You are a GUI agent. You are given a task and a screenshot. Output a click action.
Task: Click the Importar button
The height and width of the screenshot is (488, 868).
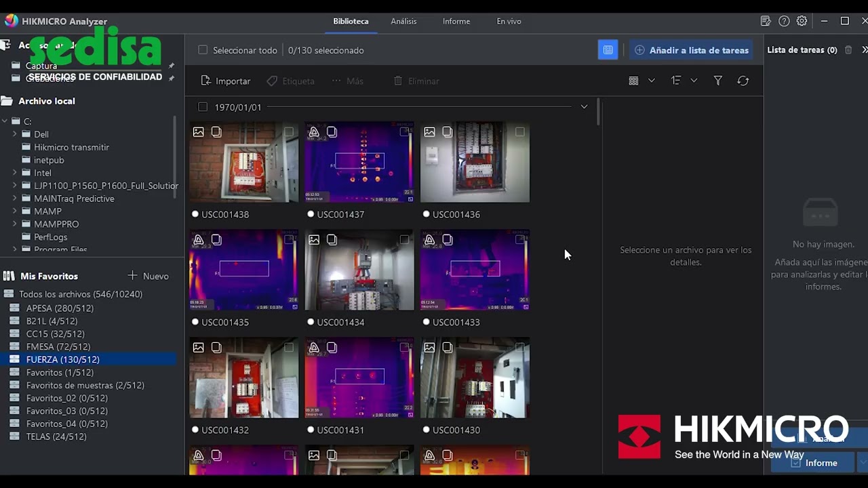point(226,81)
